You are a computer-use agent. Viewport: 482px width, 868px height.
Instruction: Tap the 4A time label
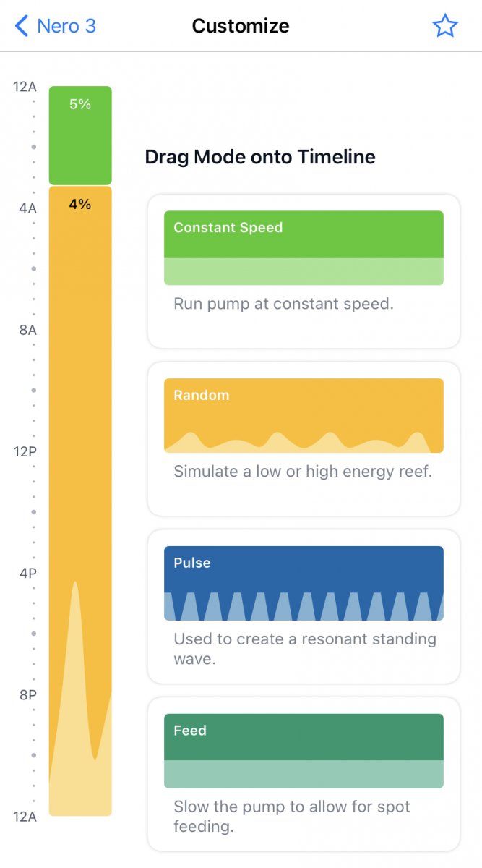(27, 208)
